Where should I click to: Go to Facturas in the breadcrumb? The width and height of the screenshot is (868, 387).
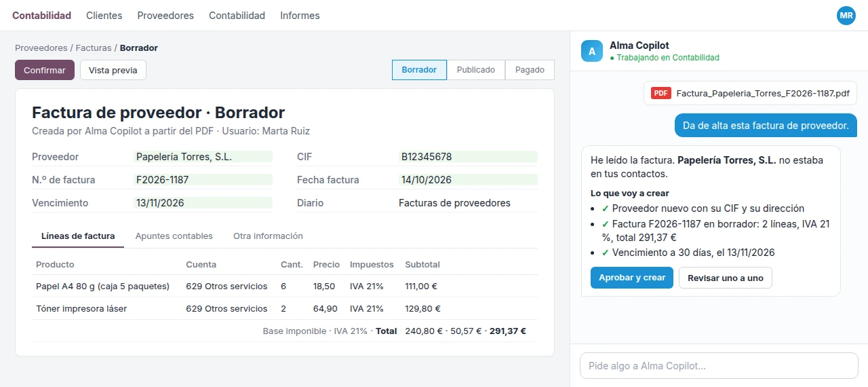(94, 48)
